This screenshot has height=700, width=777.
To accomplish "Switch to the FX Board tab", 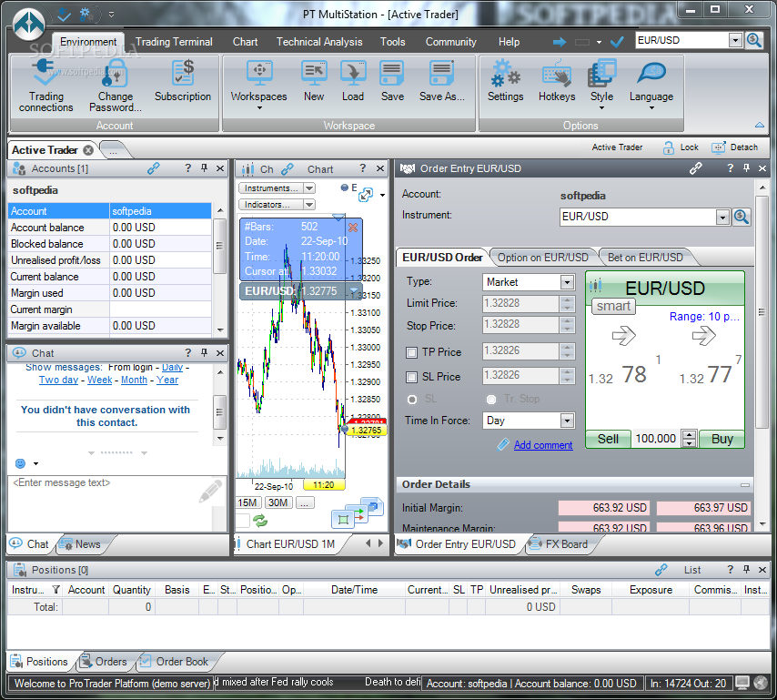I will (561, 543).
